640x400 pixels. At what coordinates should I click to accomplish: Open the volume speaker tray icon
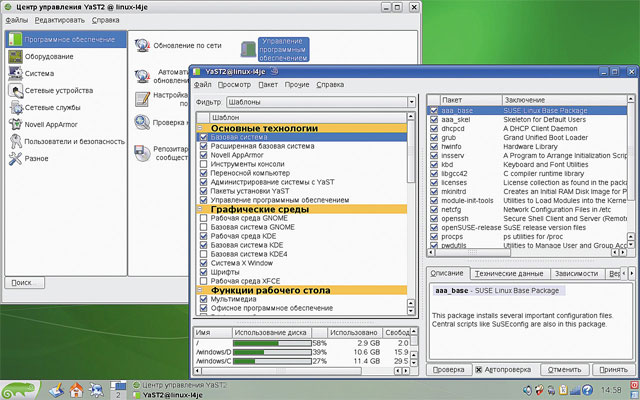point(528,390)
